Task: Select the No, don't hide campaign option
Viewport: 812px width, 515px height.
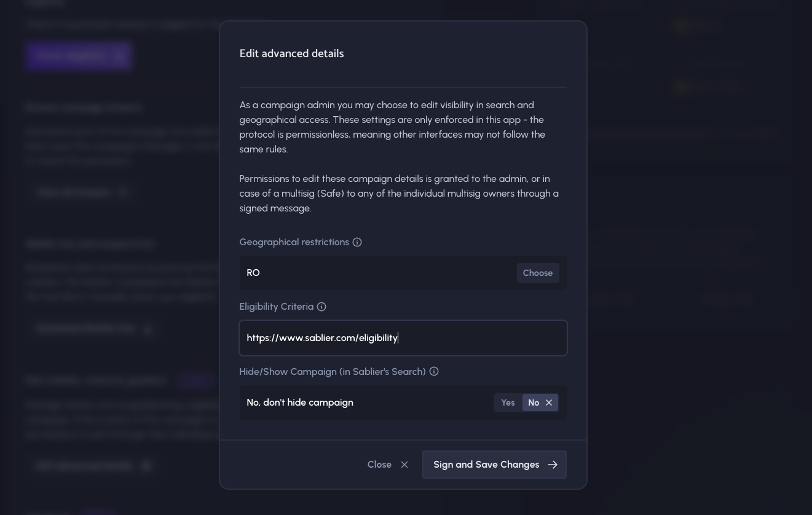Action: click(x=534, y=403)
